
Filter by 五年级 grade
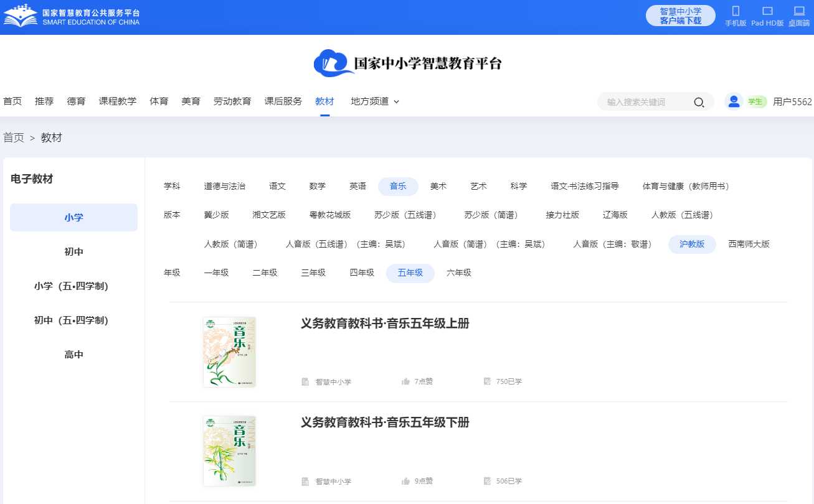click(x=410, y=273)
